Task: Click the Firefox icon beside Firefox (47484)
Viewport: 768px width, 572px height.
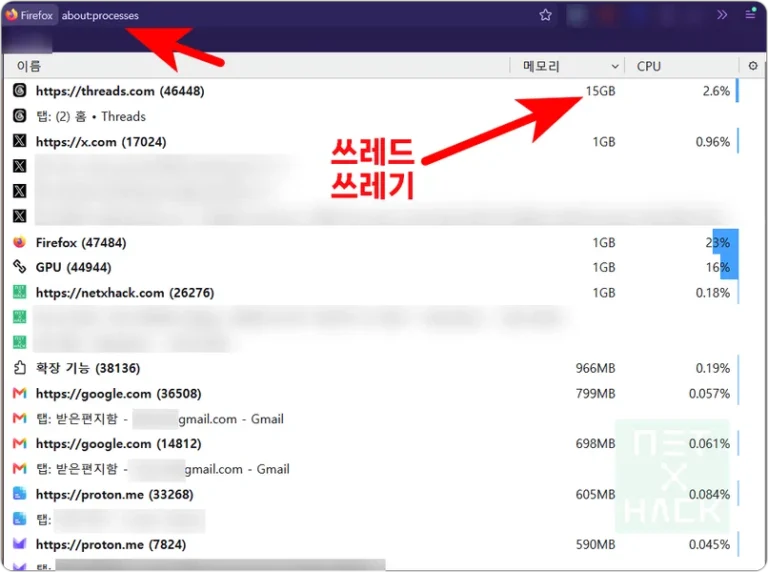Action: (20, 242)
